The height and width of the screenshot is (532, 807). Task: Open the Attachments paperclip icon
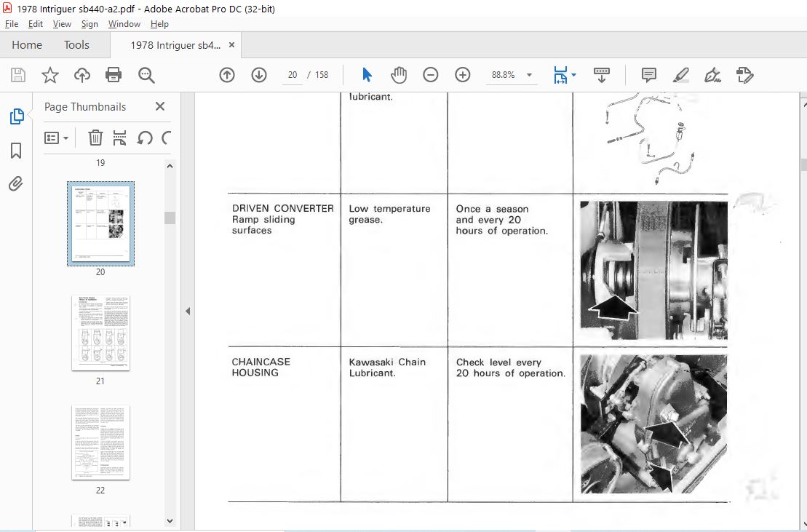(x=16, y=183)
